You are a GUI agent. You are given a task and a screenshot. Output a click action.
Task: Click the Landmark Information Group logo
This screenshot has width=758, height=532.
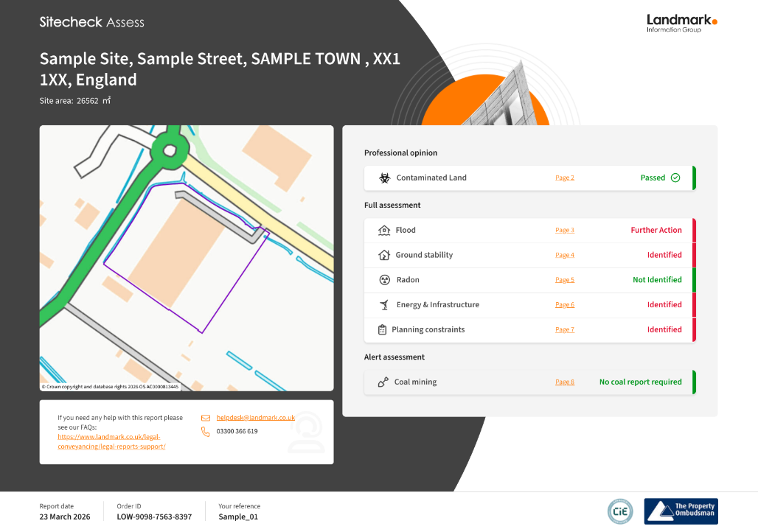click(681, 23)
